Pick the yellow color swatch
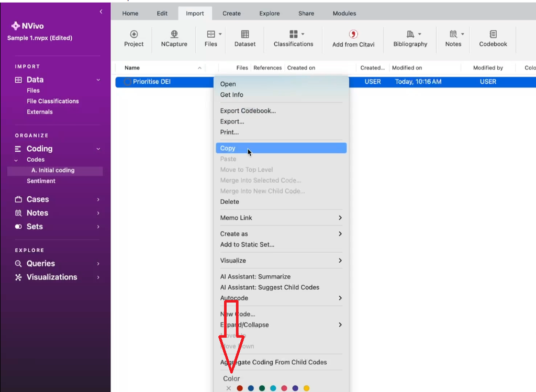The image size is (536, 392). [x=306, y=388]
